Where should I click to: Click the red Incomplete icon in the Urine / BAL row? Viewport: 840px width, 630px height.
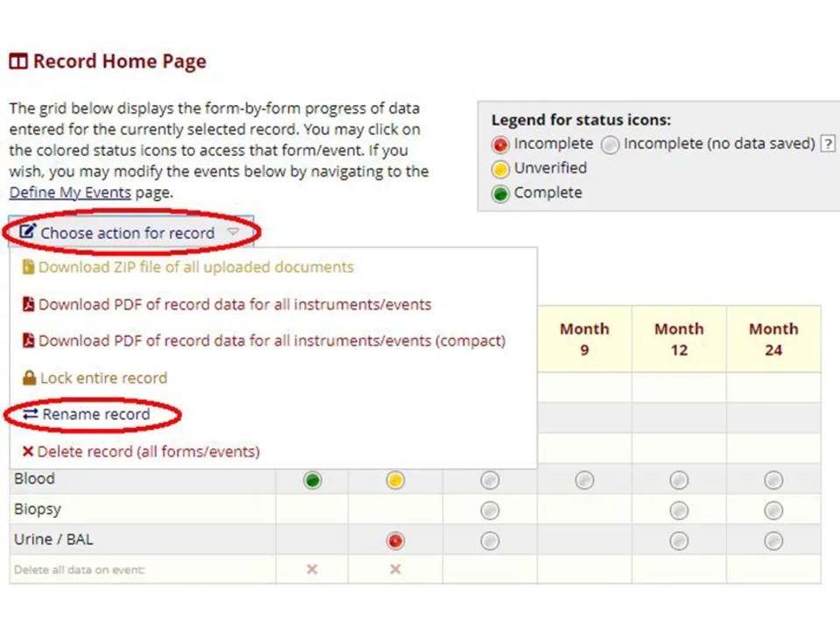tap(395, 541)
